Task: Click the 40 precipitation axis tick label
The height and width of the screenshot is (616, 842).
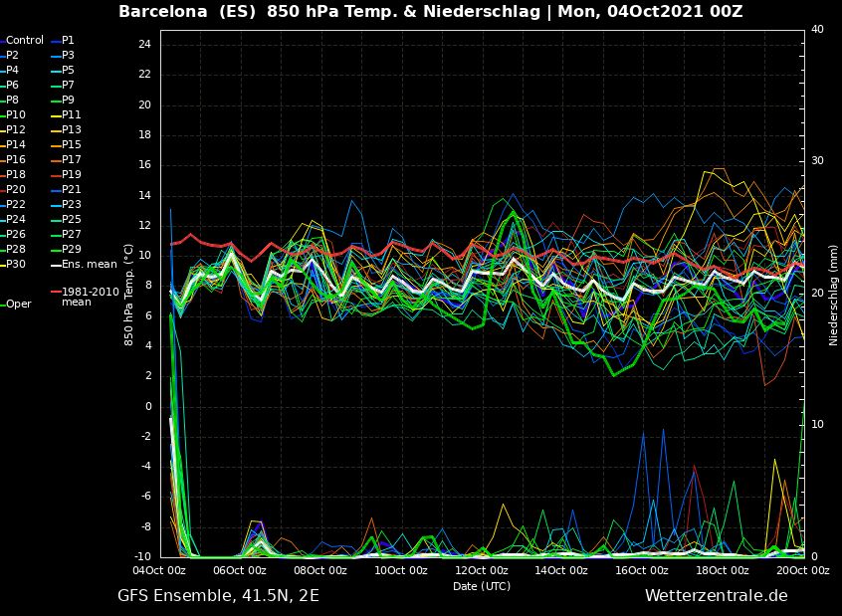Action: coord(817,29)
